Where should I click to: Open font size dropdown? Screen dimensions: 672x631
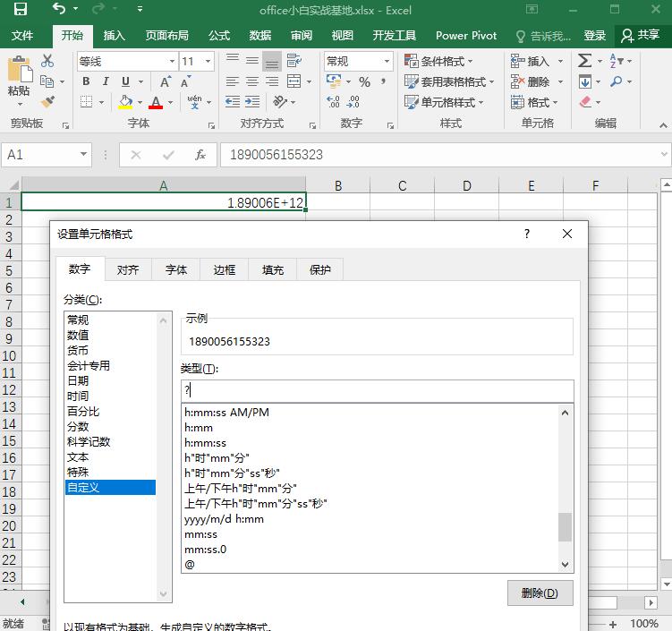coord(208,61)
